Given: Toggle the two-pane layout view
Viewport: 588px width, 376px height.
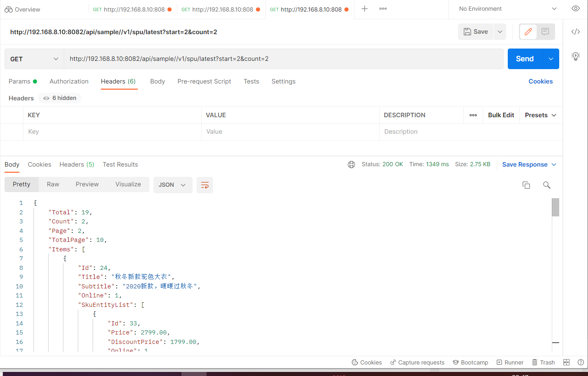Looking at the screenshot, I should [x=566, y=362].
